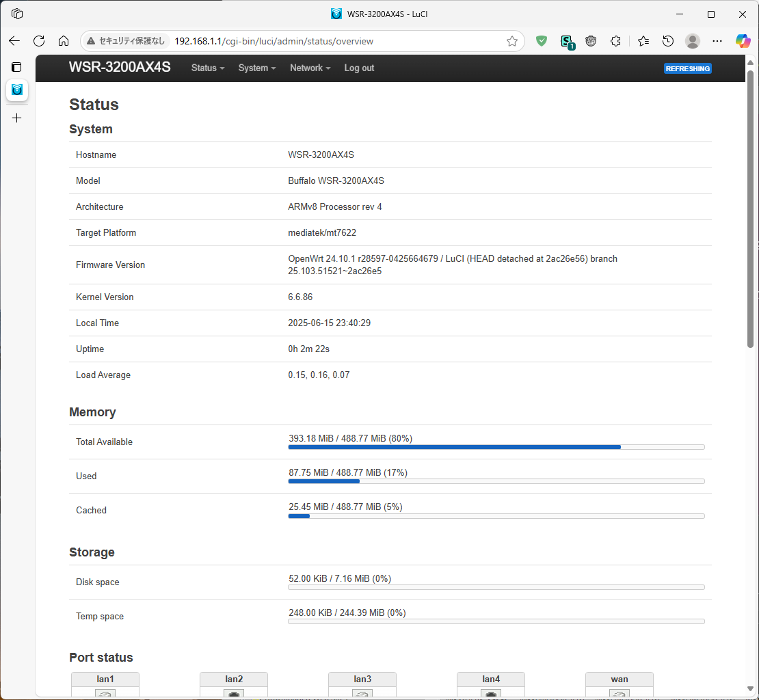Click the wan port box
759x700 pixels.
619,684
